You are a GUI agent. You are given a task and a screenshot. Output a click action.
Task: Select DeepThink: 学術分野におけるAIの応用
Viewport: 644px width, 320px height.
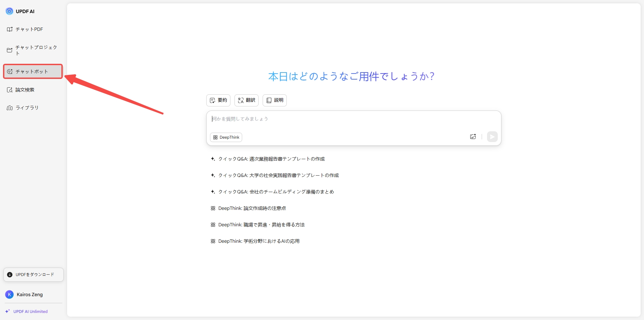click(x=255, y=241)
